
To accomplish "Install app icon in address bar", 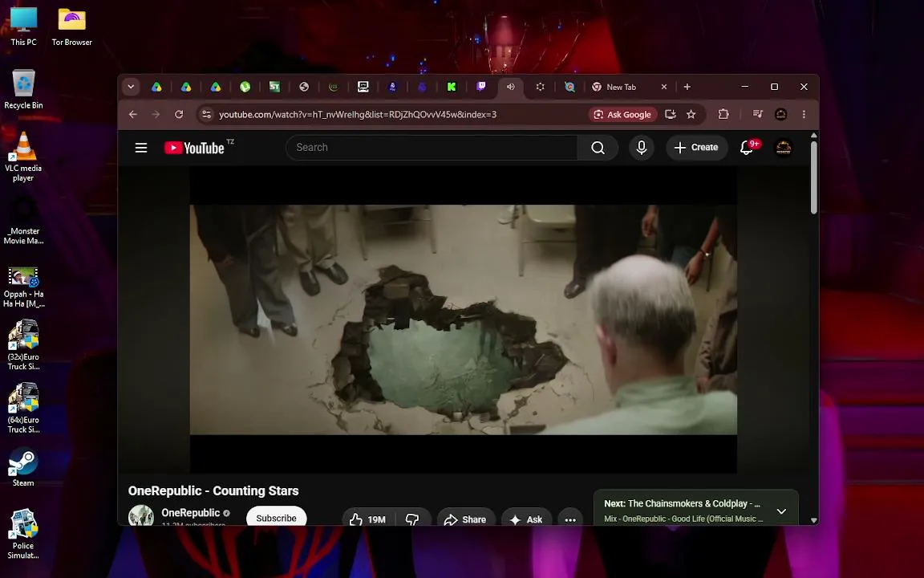I will tap(670, 115).
